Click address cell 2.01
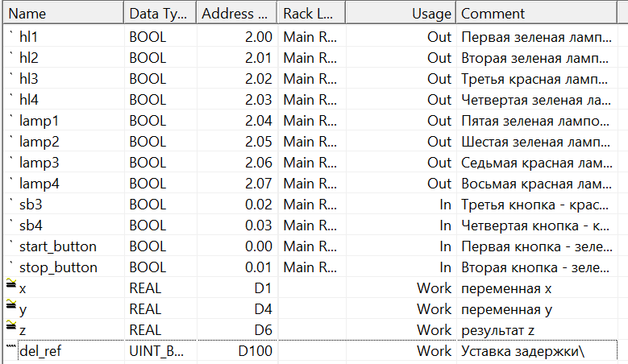The height and width of the screenshot is (364, 628). [x=259, y=58]
